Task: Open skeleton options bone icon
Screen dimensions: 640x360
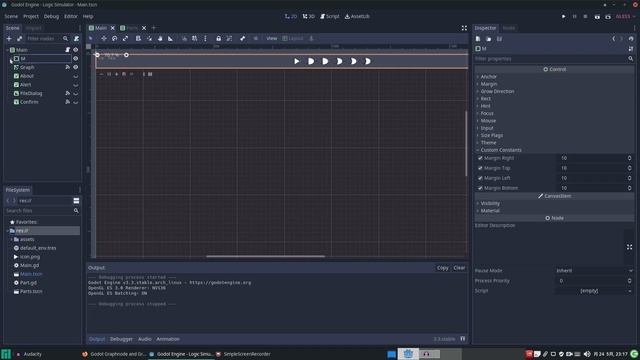Action: click(x=242, y=38)
